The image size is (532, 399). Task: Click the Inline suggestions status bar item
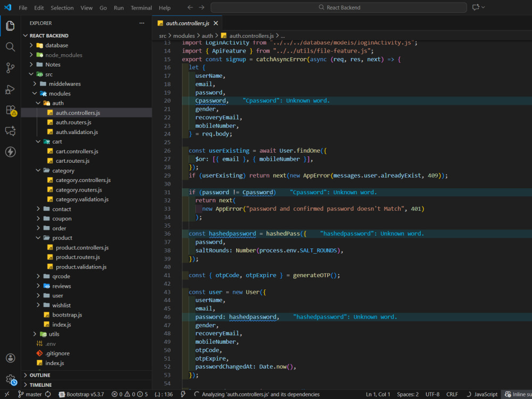(518, 394)
